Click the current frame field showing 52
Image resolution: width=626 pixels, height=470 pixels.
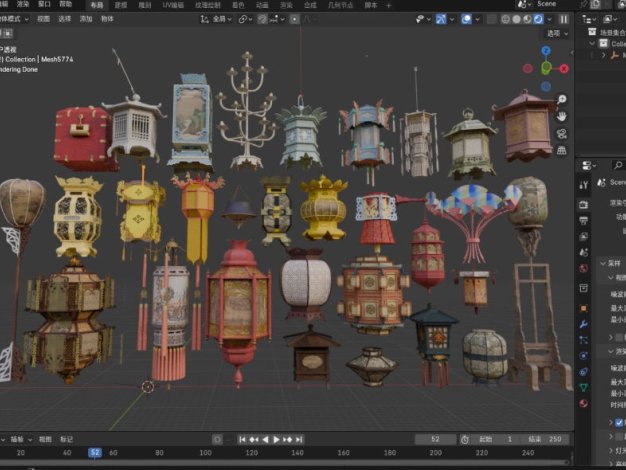(x=435, y=439)
